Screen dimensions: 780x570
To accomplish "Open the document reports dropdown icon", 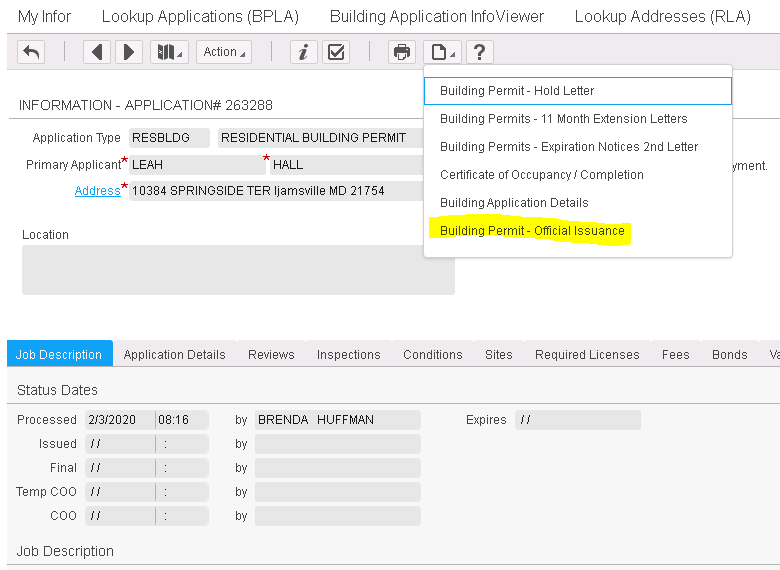I will [443, 52].
